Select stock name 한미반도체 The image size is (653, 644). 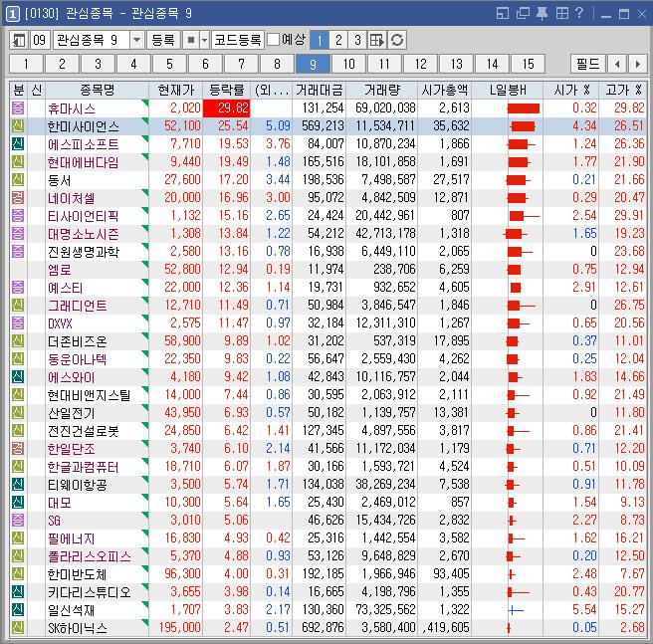77,574
